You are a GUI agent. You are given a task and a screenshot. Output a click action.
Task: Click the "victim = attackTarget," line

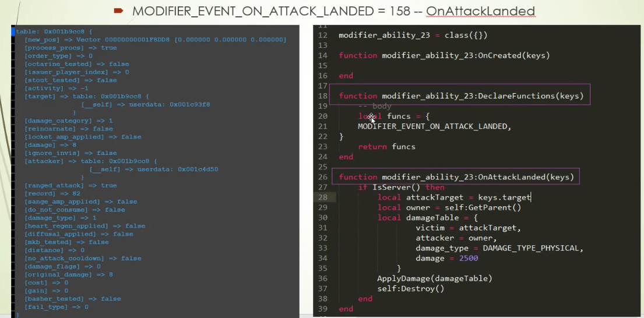[x=468, y=228]
